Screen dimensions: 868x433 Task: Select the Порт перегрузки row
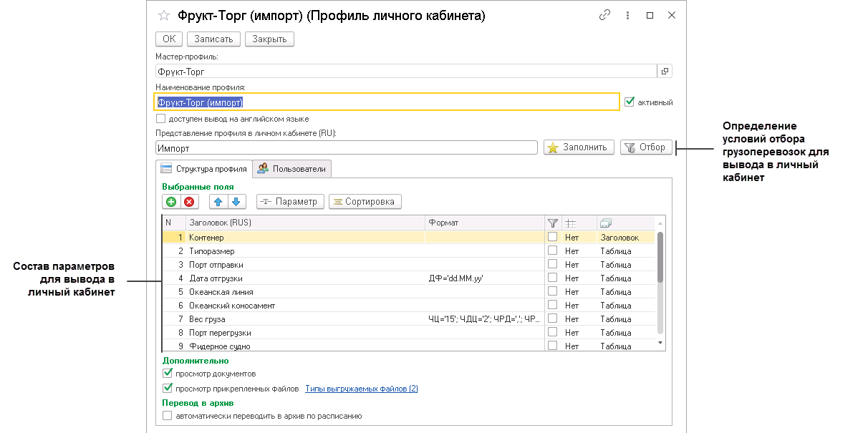point(409,332)
